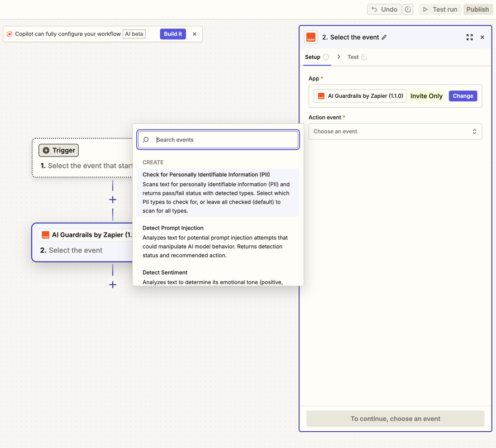Click the Detect Prompt Injection description text
496x448 pixels.
[215, 247]
